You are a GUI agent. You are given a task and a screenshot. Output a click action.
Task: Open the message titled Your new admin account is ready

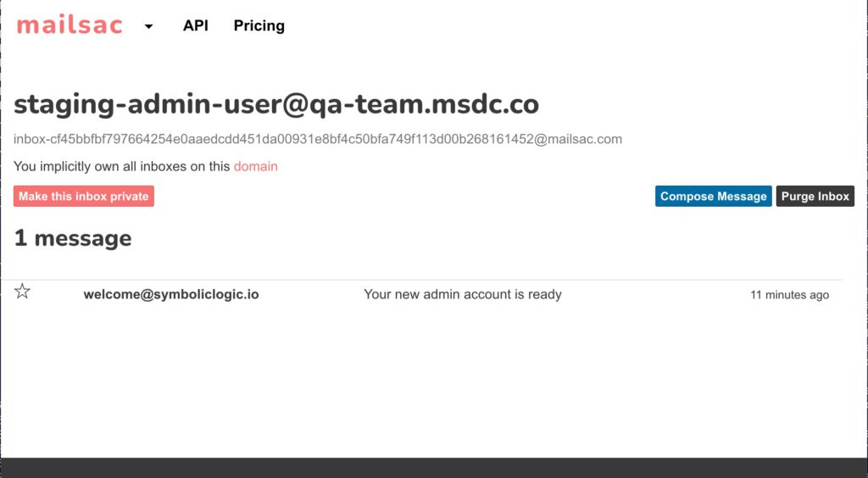pos(462,294)
